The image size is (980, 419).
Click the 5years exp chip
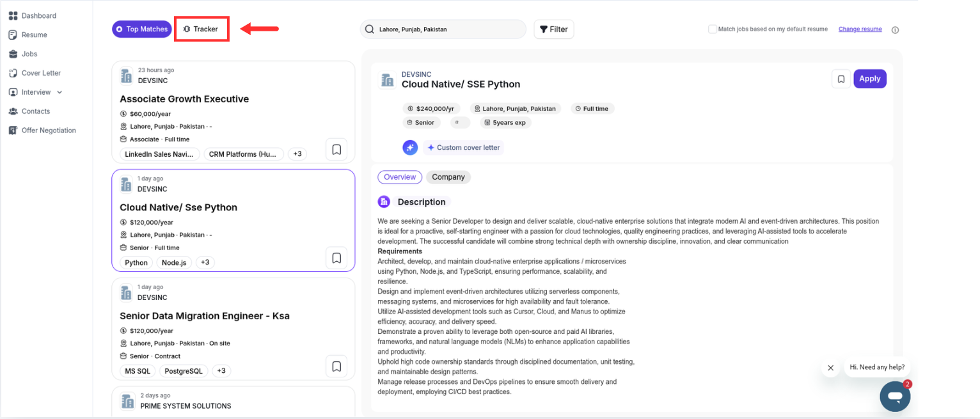pos(505,122)
